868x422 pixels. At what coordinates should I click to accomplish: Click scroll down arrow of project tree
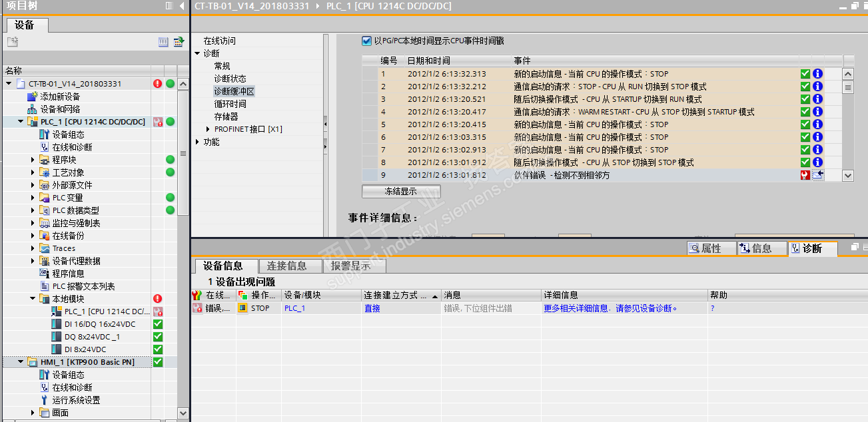pos(183,413)
